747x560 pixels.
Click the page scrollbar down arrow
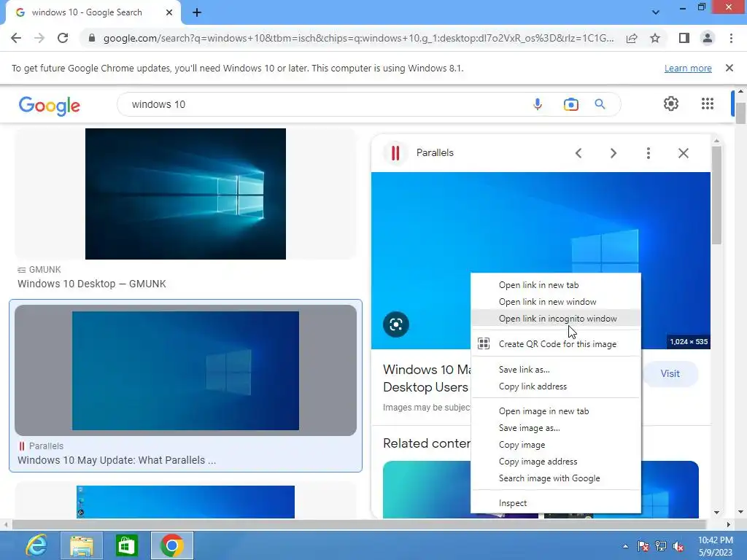(x=740, y=513)
